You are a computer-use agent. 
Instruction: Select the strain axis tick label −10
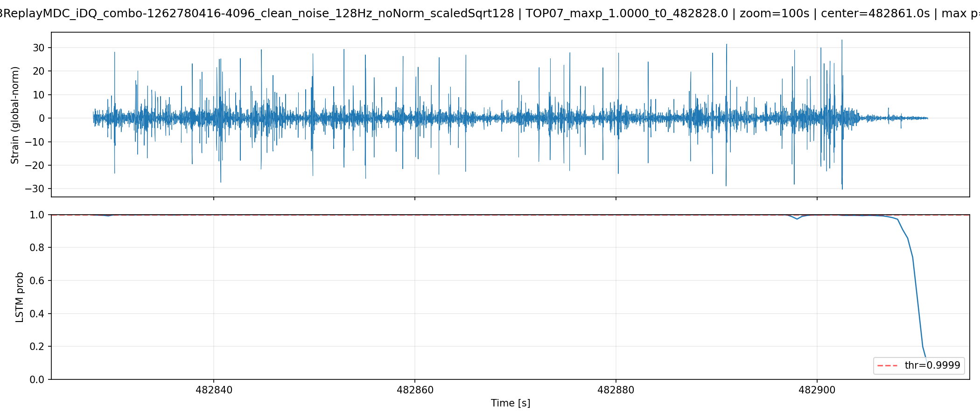coord(35,142)
